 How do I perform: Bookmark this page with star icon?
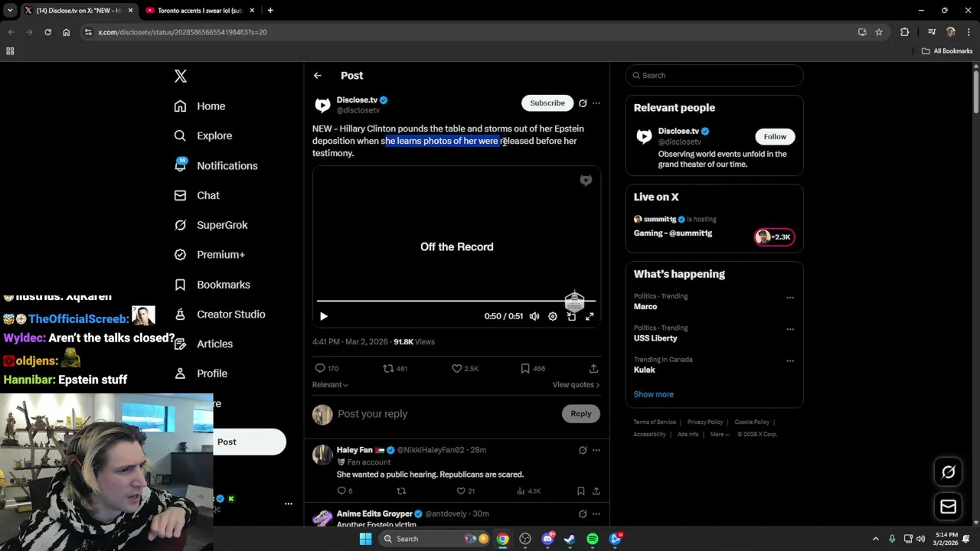pos(879,32)
